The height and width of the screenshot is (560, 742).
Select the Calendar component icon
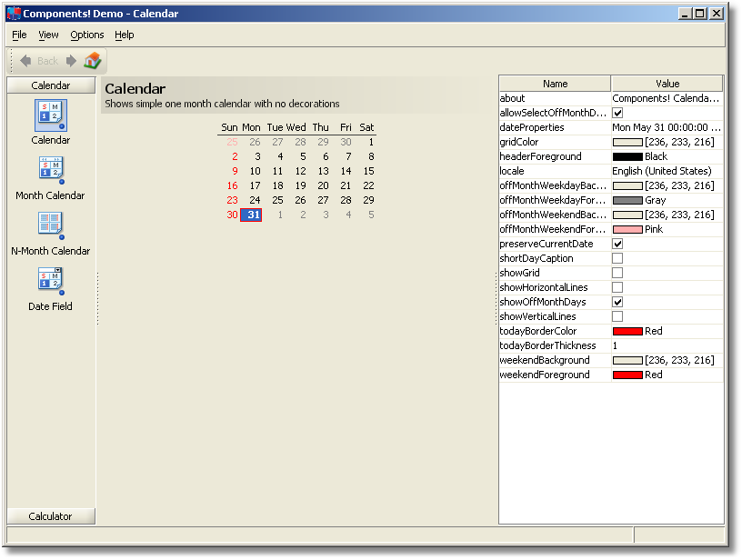pyautogui.click(x=51, y=115)
